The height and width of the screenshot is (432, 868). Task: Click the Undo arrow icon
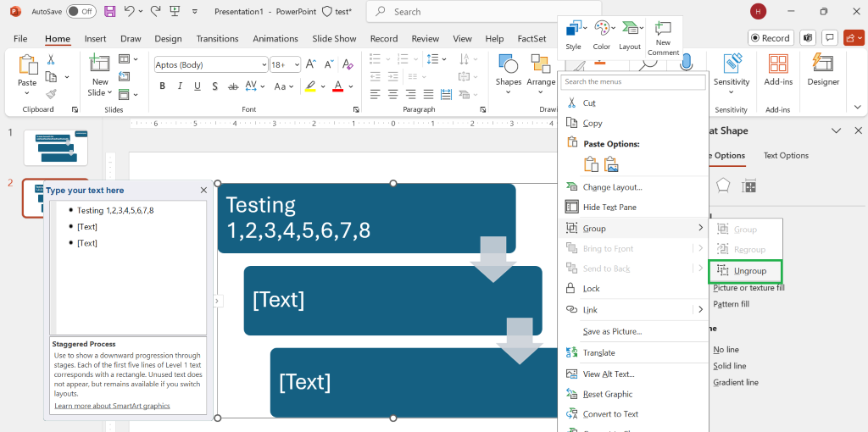(x=129, y=11)
